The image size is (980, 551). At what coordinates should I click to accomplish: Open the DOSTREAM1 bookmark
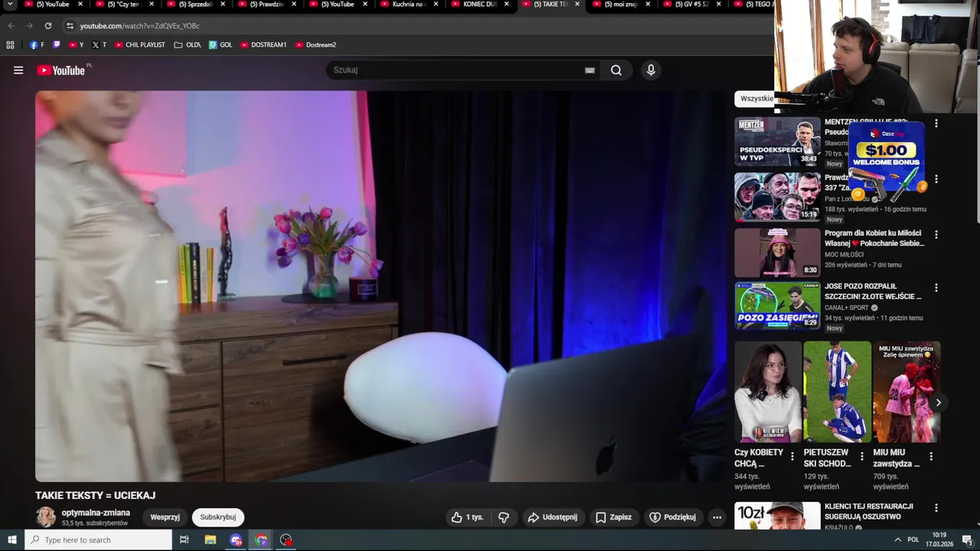[263, 45]
